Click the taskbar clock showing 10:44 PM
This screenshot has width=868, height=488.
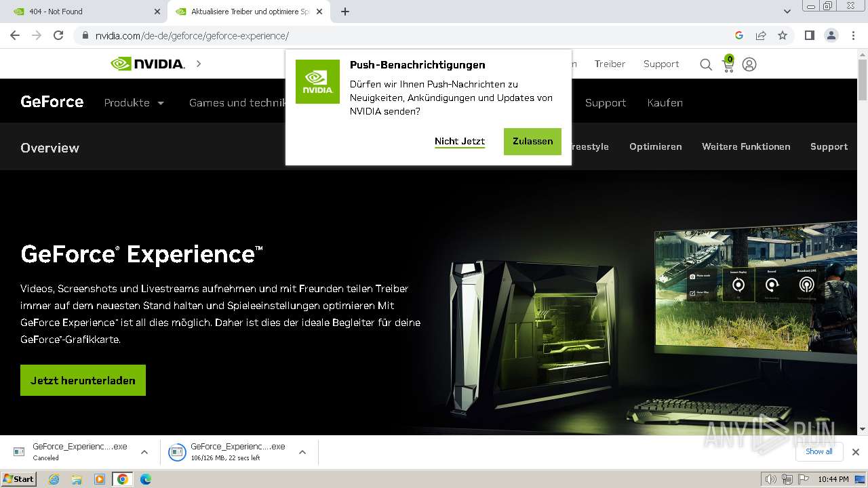pyautogui.click(x=833, y=479)
